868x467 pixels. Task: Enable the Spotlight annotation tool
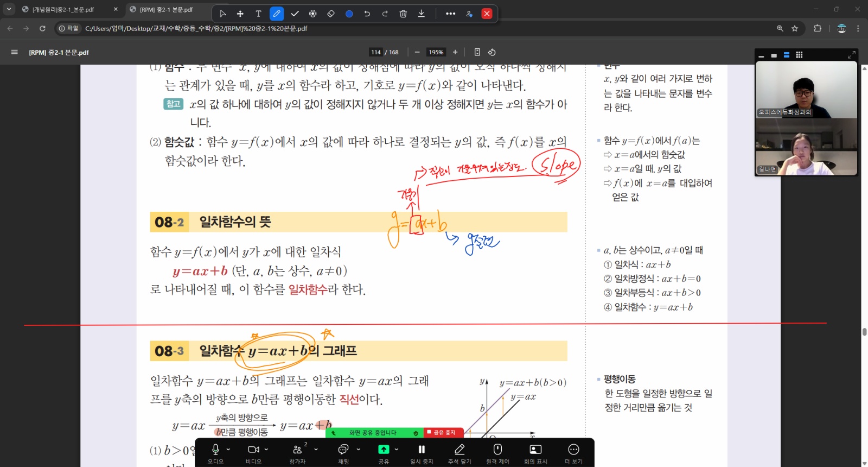pos(313,14)
